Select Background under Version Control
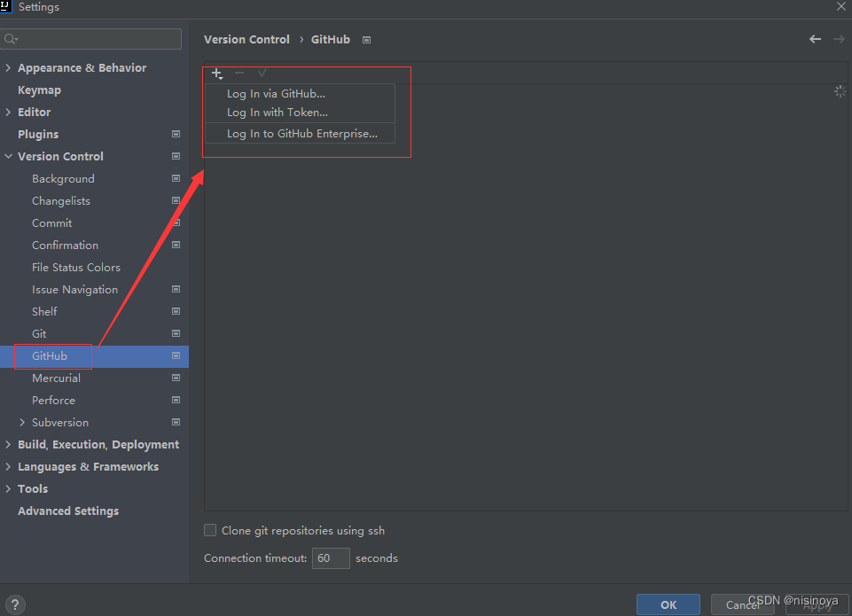Image resolution: width=852 pixels, height=616 pixels. 63,179
